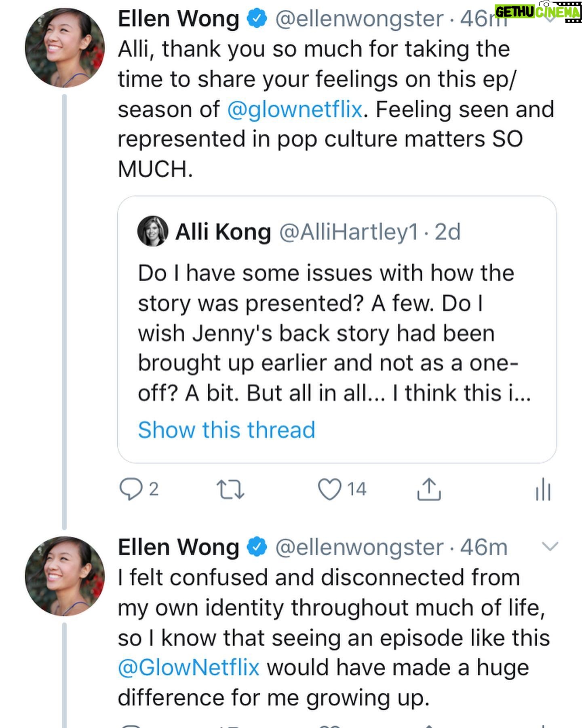
Task: Click Show this thread
Action: point(226,430)
